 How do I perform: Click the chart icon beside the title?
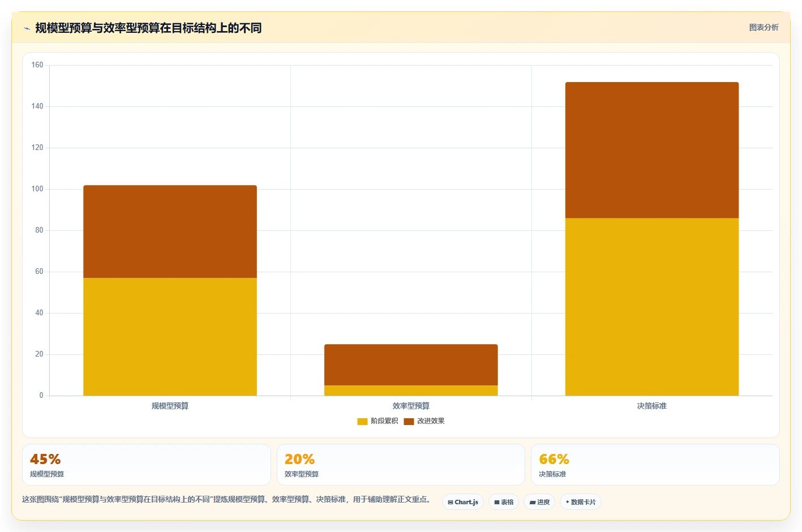[27, 28]
